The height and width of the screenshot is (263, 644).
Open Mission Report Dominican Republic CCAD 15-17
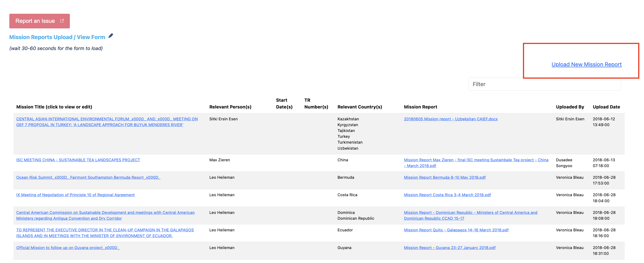pos(471,216)
